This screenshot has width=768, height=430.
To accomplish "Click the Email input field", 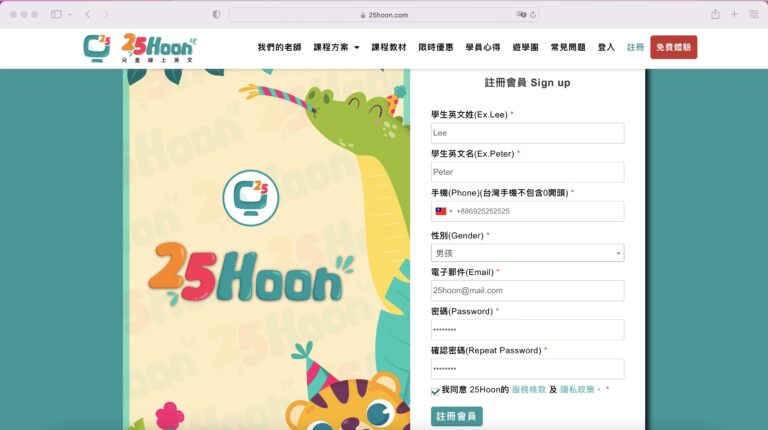I will (x=528, y=290).
